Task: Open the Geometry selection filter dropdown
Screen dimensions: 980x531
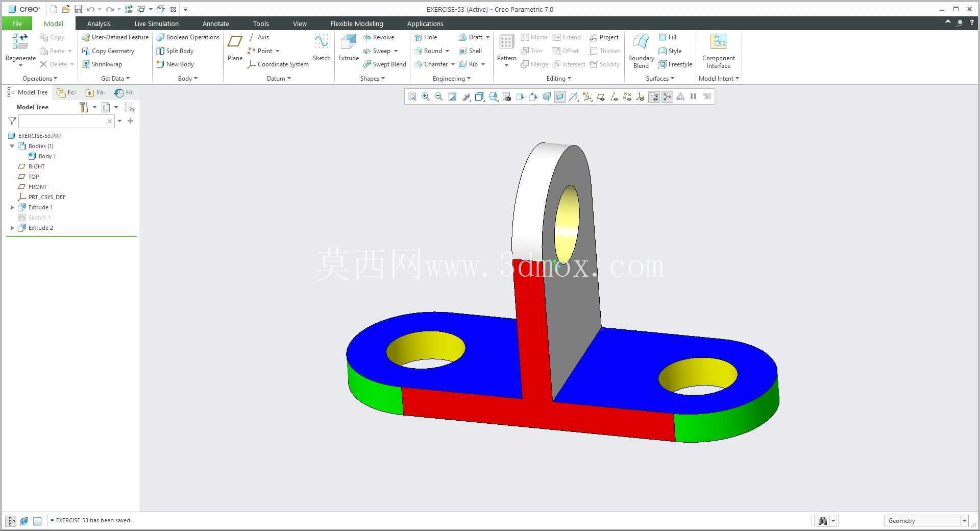Action: (964, 521)
